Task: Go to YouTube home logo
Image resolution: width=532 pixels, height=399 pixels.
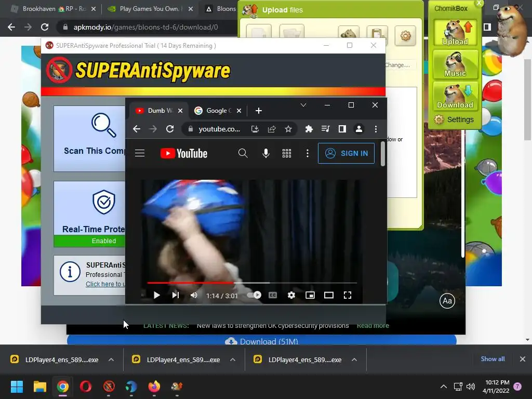Action: (183, 153)
